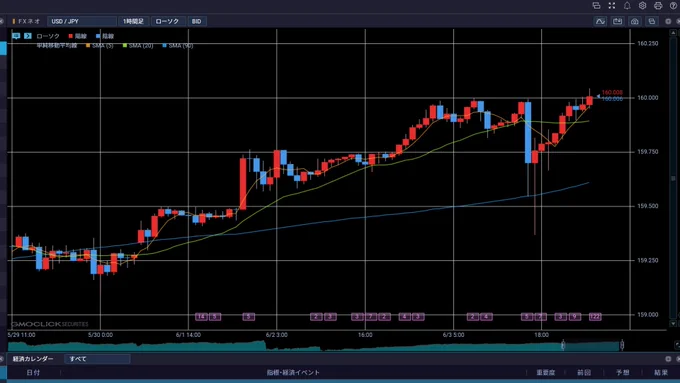
Task: Open window layout icon in top bar
Action: pos(596,6)
